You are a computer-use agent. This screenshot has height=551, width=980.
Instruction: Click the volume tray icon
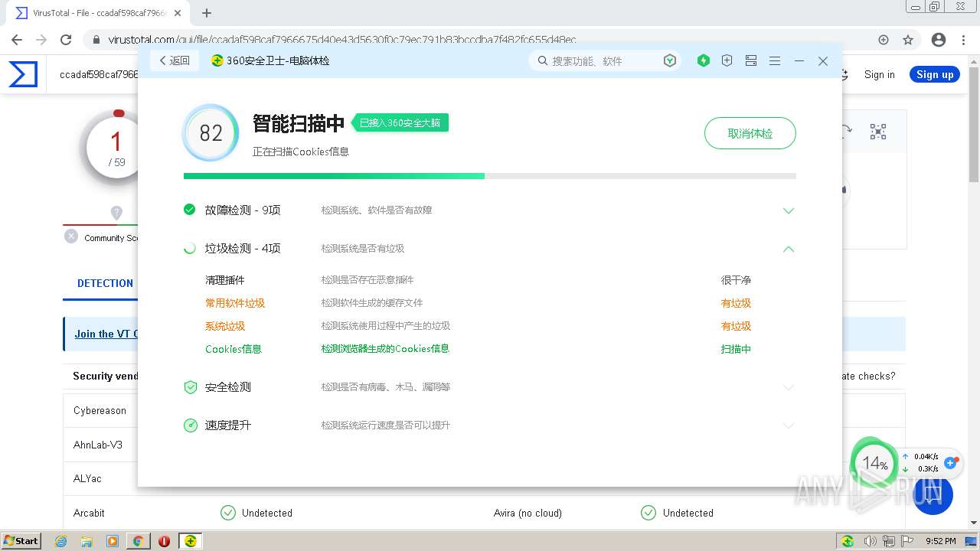point(871,541)
